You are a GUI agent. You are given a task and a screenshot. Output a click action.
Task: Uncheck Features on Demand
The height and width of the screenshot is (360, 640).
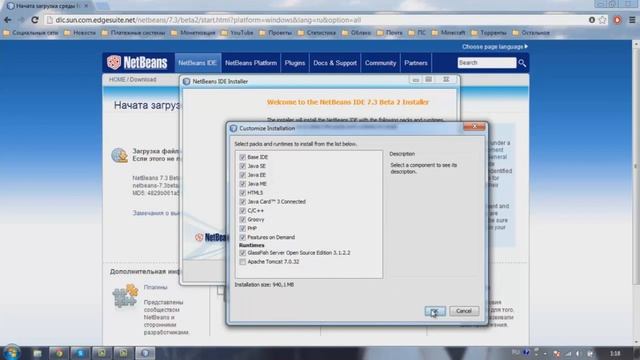click(242, 237)
